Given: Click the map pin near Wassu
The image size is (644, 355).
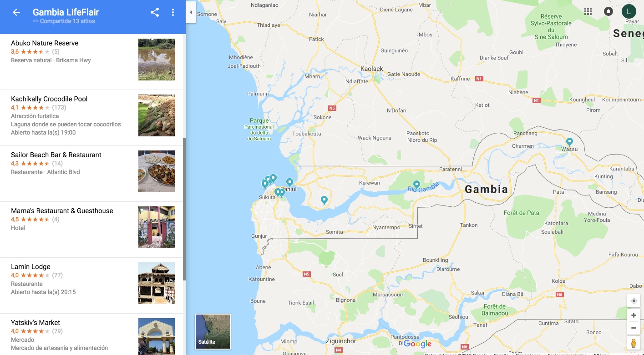Looking at the screenshot, I should 569,141.
